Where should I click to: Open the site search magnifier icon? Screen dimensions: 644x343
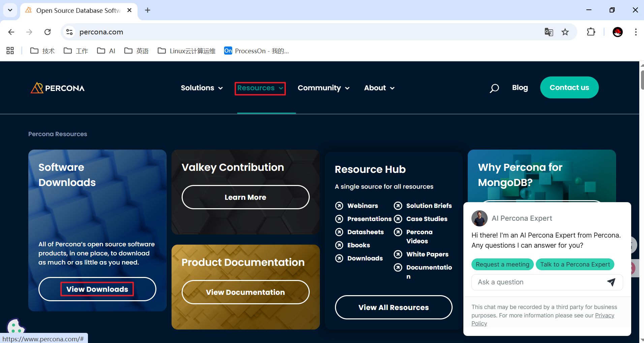coord(494,88)
